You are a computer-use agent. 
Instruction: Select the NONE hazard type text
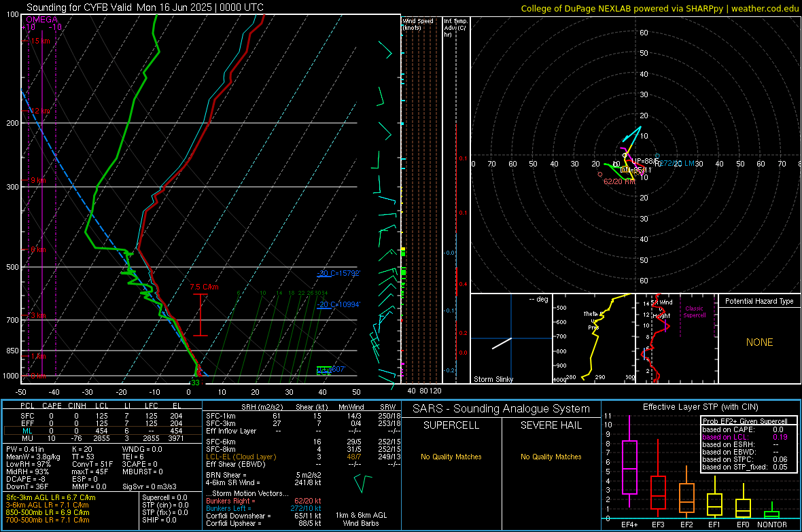[759, 342]
